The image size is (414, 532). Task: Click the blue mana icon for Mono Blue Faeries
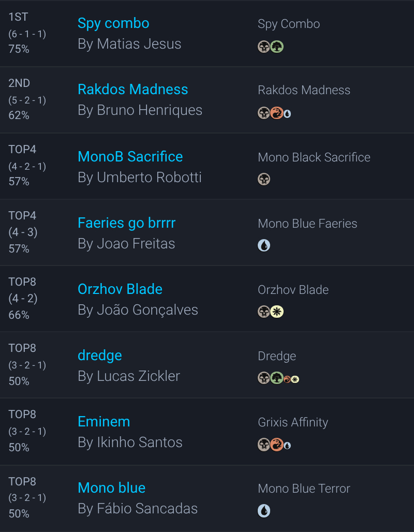coord(264,246)
